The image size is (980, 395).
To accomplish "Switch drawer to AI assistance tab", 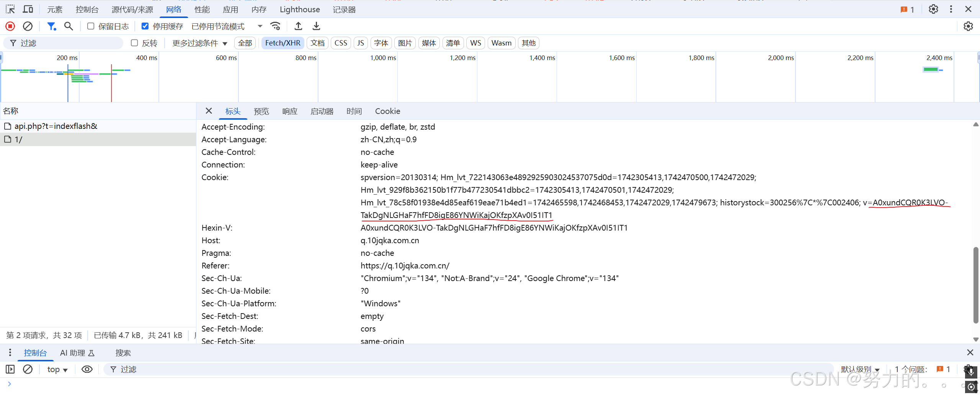I will [77, 353].
